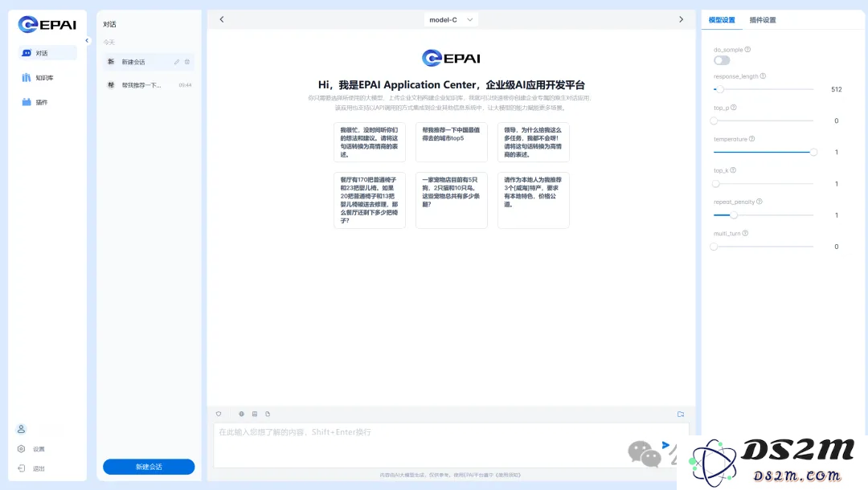The width and height of the screenshot is (868, 490).
Task: Click the document icon above the input box
Action: pyautogui.click(x=268, y=414)
